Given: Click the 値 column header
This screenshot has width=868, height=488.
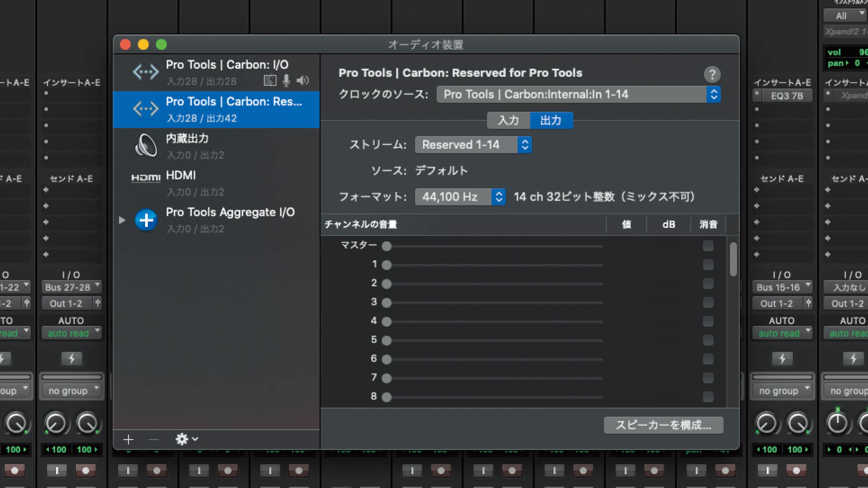Looking at the screenshot, I should [x=626, y=225].
